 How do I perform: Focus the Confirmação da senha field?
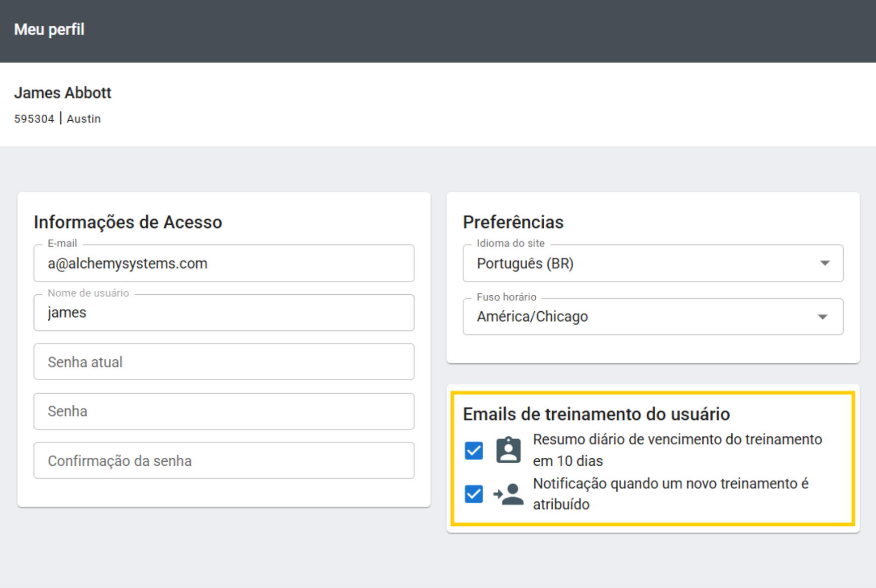(x=224, y=461)
